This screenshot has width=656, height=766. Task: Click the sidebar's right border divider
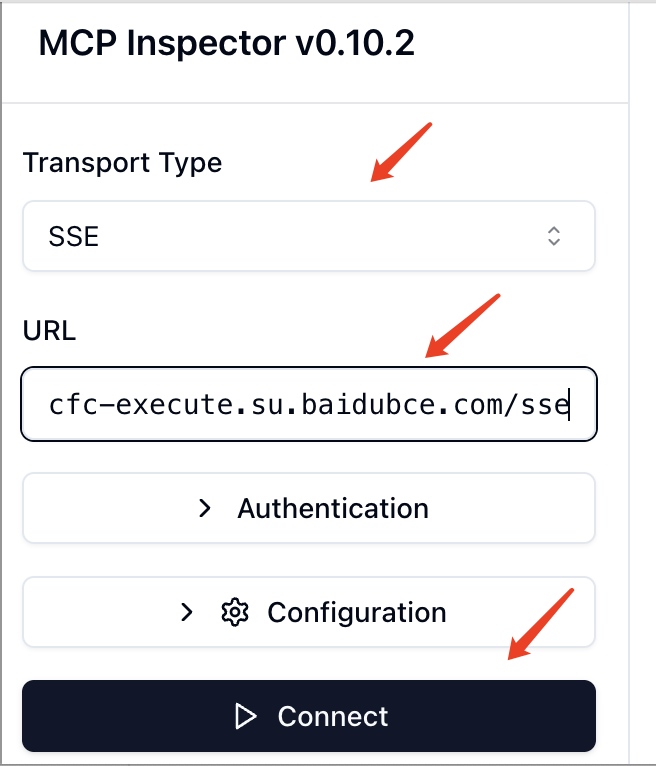[x=629, y=400]
